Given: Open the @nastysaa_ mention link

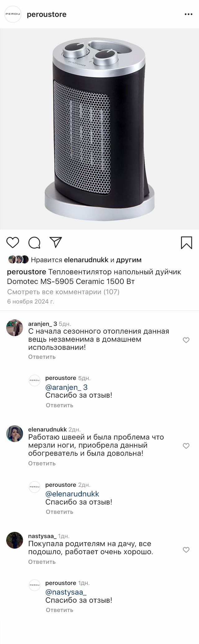Looking at the screenshot, I should [66, 592].
